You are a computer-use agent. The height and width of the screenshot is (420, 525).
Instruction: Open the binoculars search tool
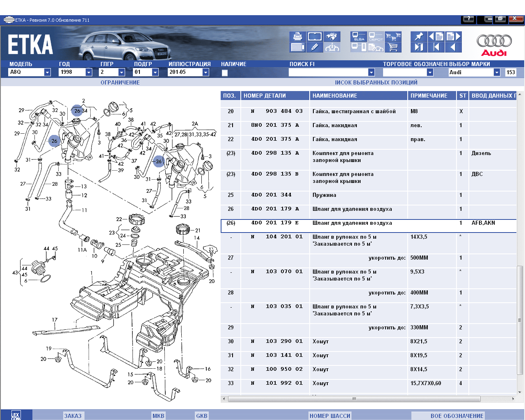(x=331, y=37)
